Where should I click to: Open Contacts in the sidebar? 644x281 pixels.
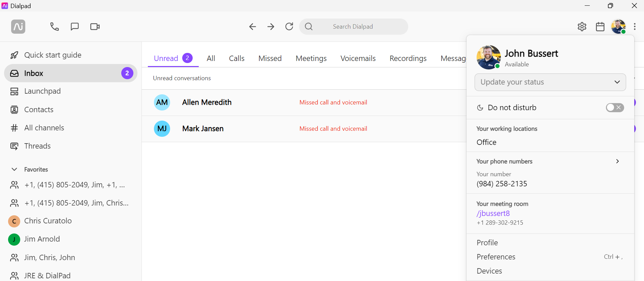click(39, 110)
